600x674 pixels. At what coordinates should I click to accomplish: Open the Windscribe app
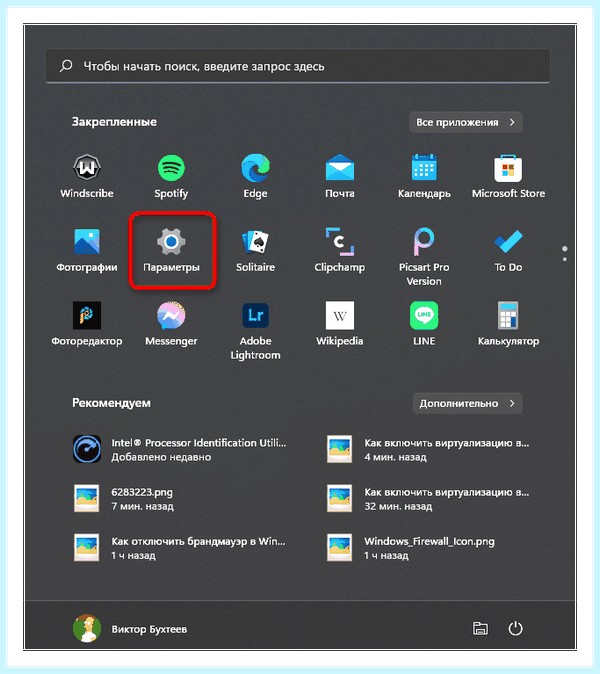[x=87, y=176]
